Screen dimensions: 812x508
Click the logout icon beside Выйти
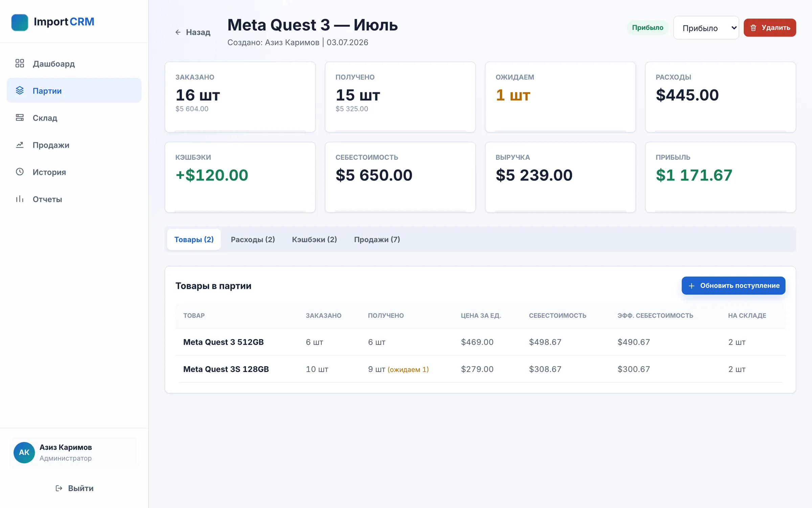59,488
